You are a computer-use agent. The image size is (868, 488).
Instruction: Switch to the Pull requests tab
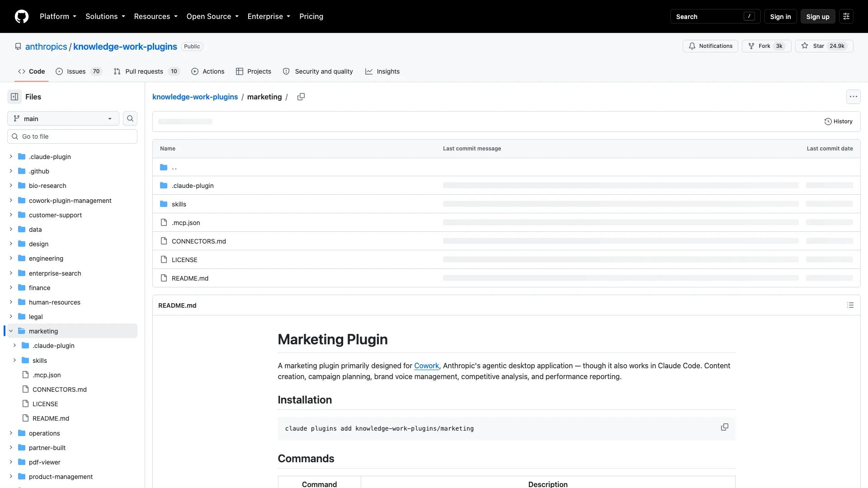coord(146,71)
